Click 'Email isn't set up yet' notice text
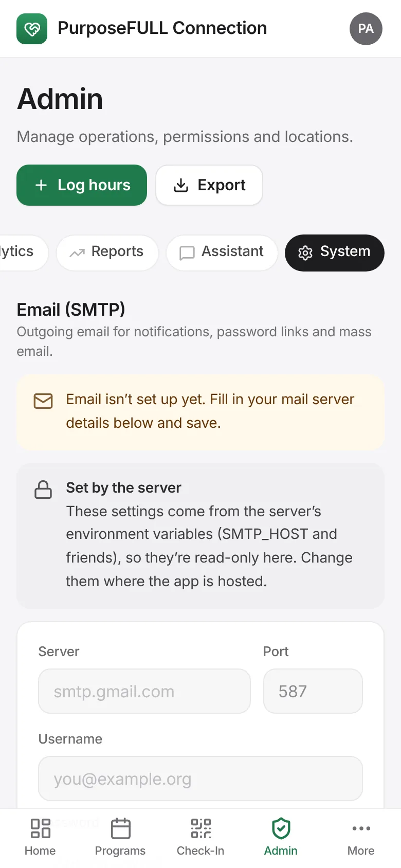Viewport: 401px width, 868px height. click(210, 411)
